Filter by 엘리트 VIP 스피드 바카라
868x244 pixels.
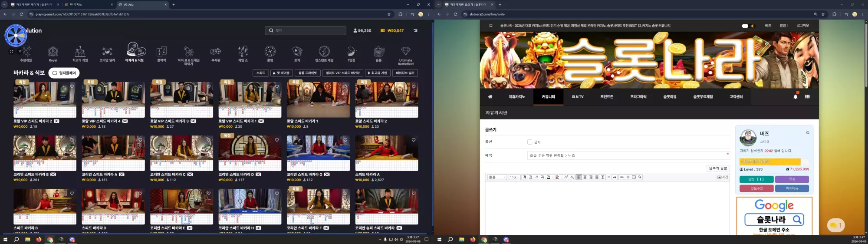click(343, 73)
